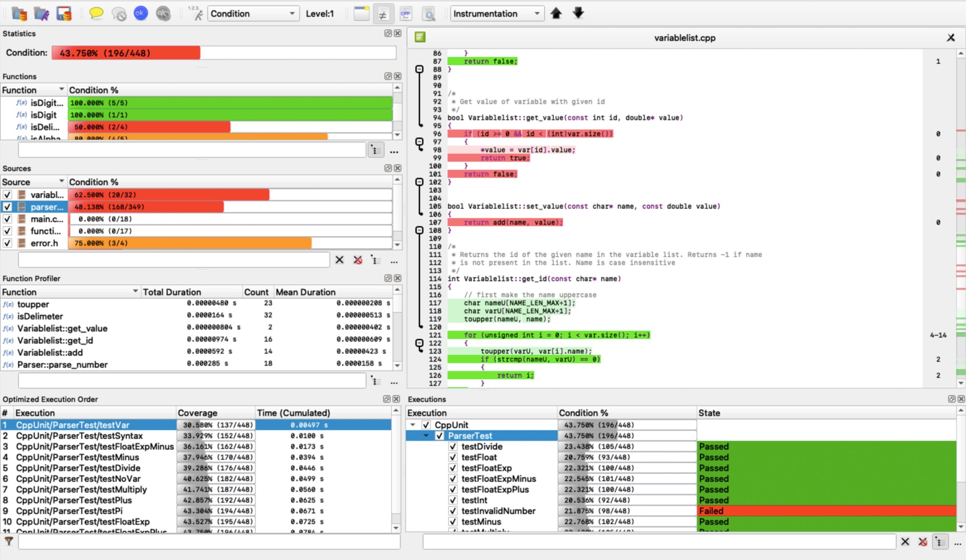The width and height of the screenshot is (966, 560).
Task: Click the not-equal comparison toolbar icon
Action: pyautogui.click(x=383, y=15)
